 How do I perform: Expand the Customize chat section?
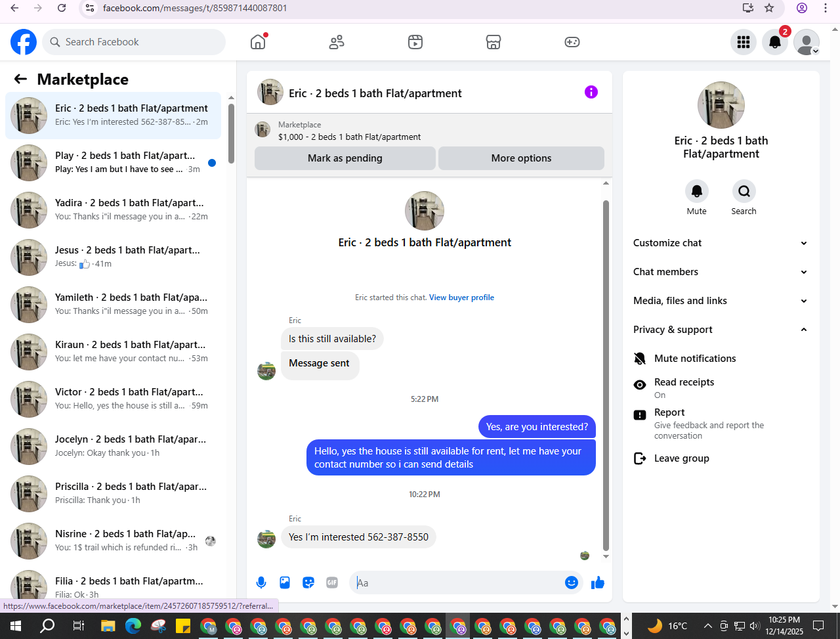coord(721,243)
